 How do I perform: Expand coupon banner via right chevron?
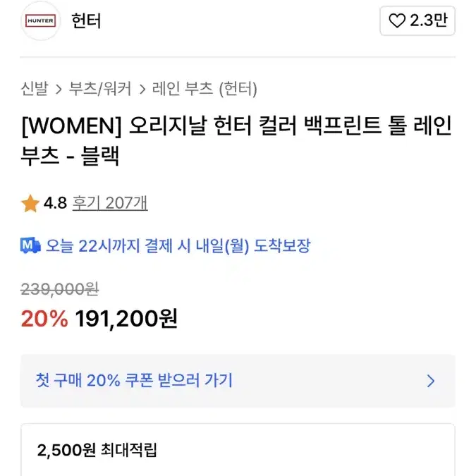(431, 382)
